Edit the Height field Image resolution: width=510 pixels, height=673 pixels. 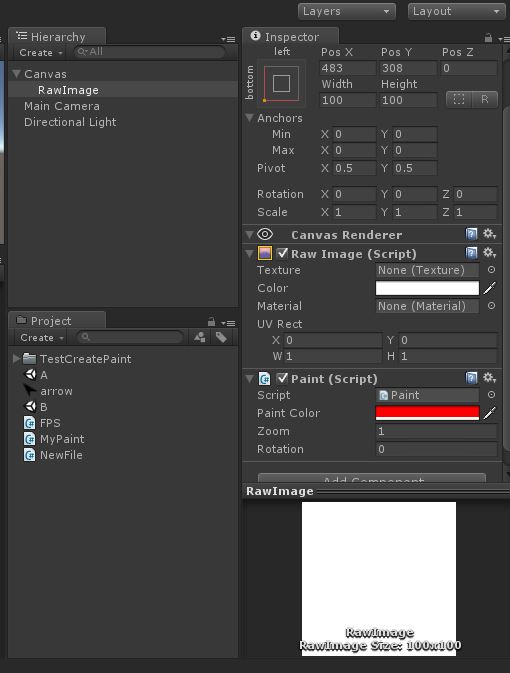coord(408,100)
